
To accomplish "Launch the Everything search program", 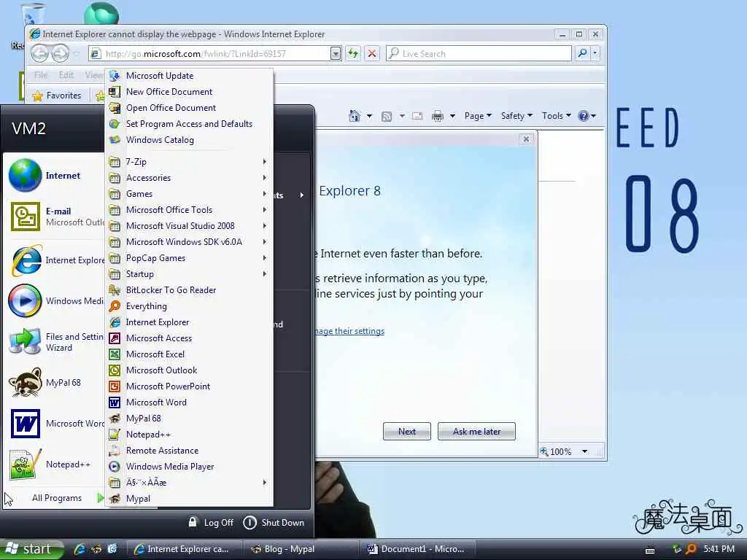I will (x=189, y=306).
